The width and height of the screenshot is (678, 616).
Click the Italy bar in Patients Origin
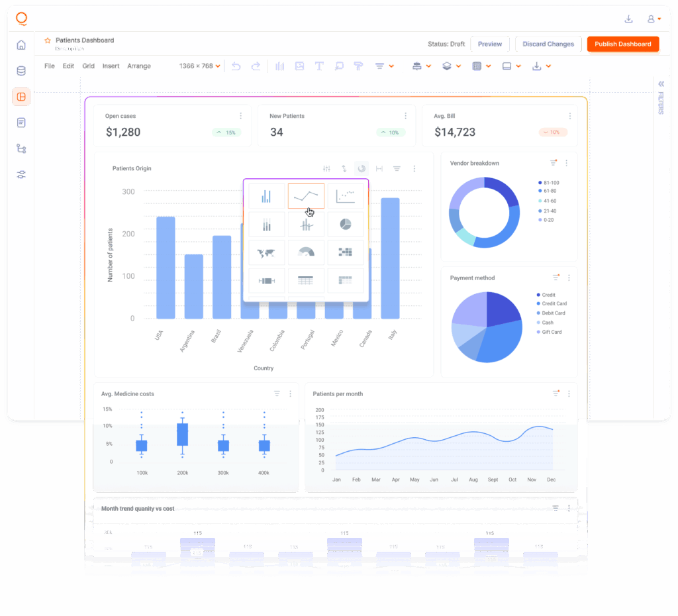tap(390, 258)
